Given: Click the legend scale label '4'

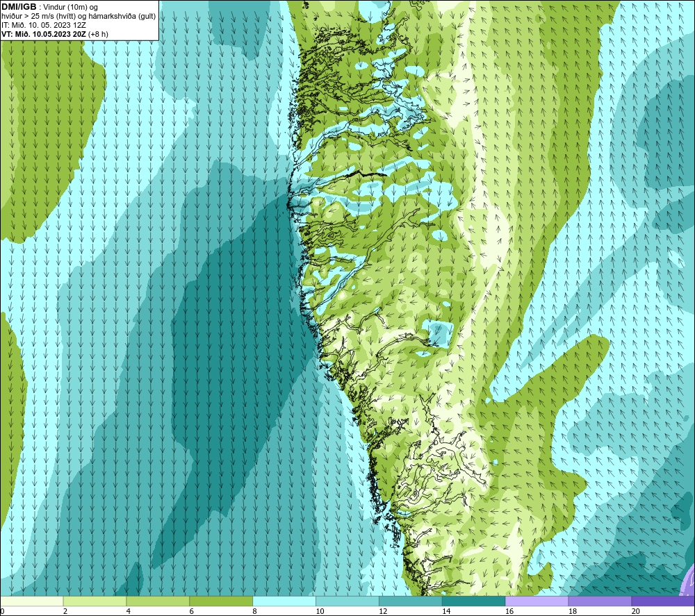Looking at the screenshot, I should pos(128,611).
